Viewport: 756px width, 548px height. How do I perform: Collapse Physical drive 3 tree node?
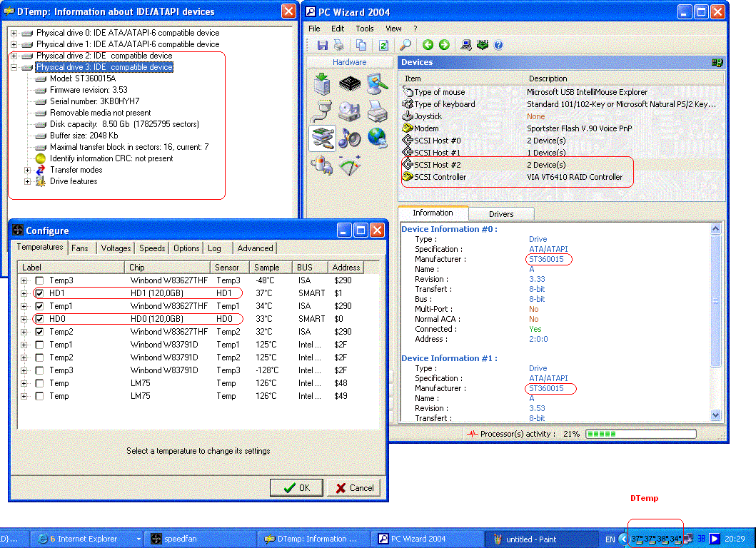click(x=14, y=67)
